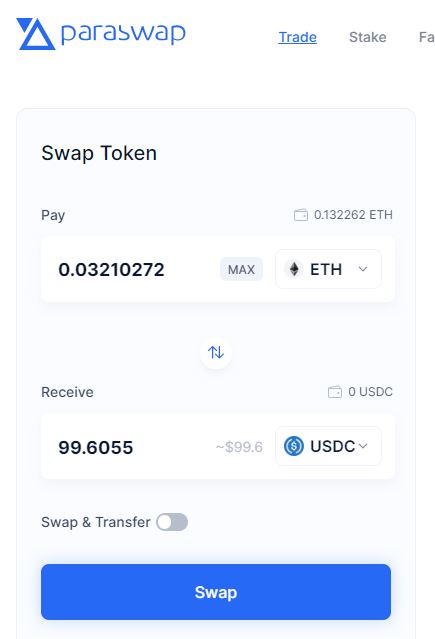Click the paraswap wordmark text logo
435x639 pixels.
point(123,33)
